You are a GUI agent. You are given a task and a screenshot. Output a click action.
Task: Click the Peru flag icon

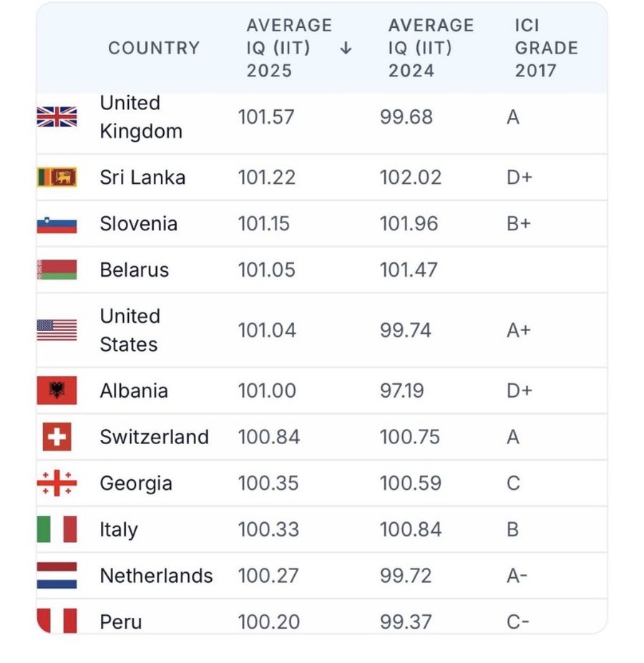click(x=57, y=620)
